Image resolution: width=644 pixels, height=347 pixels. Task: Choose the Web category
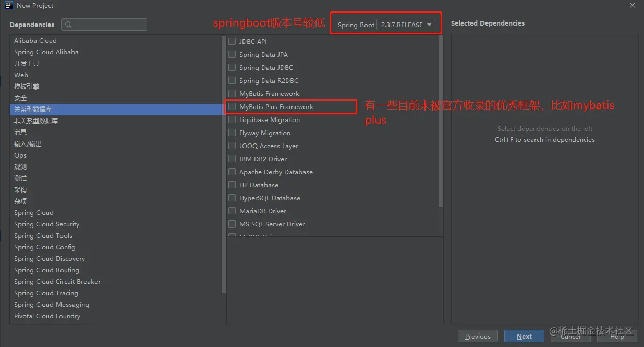[116, 75]
